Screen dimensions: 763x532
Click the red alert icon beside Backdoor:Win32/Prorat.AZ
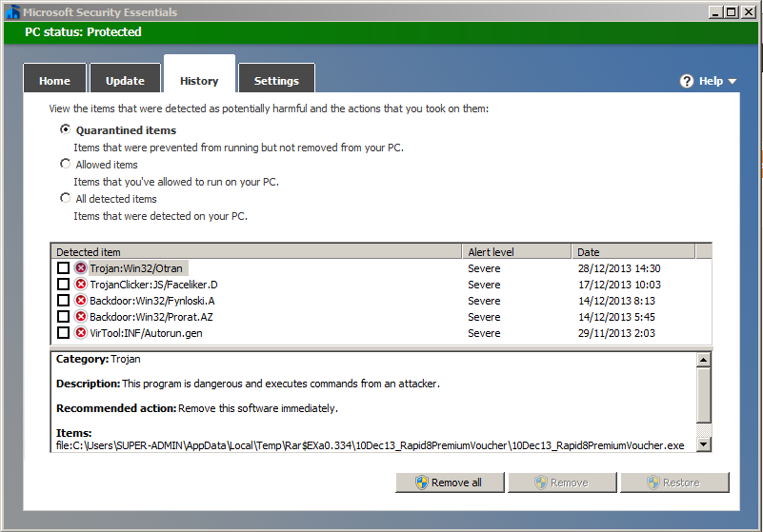81,317
